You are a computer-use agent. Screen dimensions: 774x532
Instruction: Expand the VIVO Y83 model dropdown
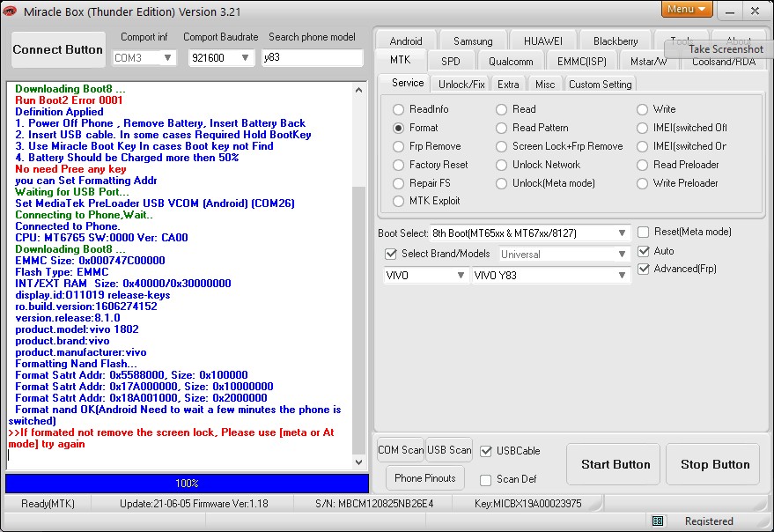pyautogui.click(x=622, y=275)
